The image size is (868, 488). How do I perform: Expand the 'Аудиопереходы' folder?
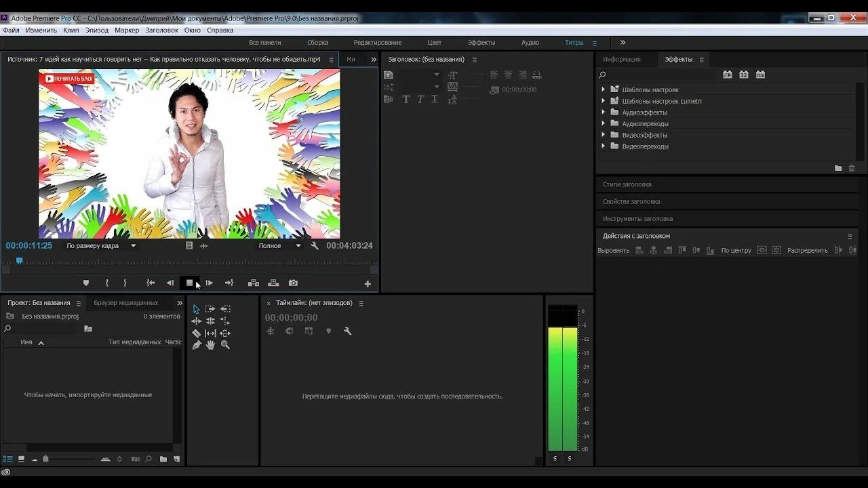pos(603,123)
